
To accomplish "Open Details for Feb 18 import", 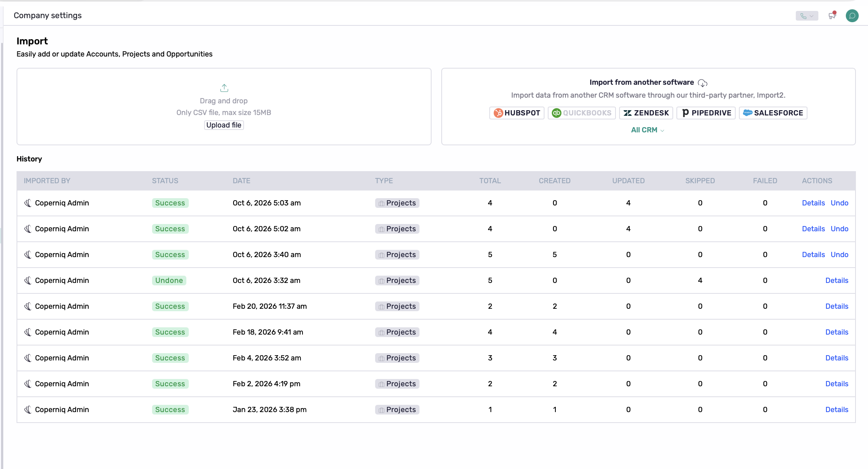I will 837,332.
